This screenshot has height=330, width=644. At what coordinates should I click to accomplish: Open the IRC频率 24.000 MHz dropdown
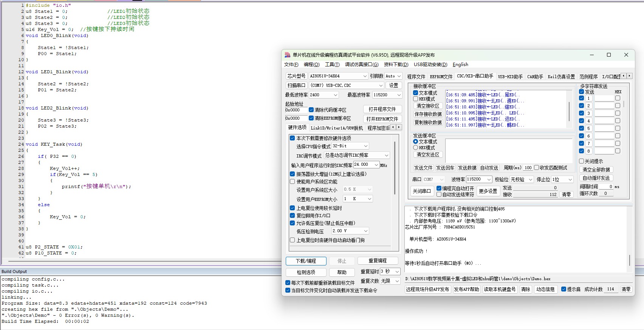(366, 165)
